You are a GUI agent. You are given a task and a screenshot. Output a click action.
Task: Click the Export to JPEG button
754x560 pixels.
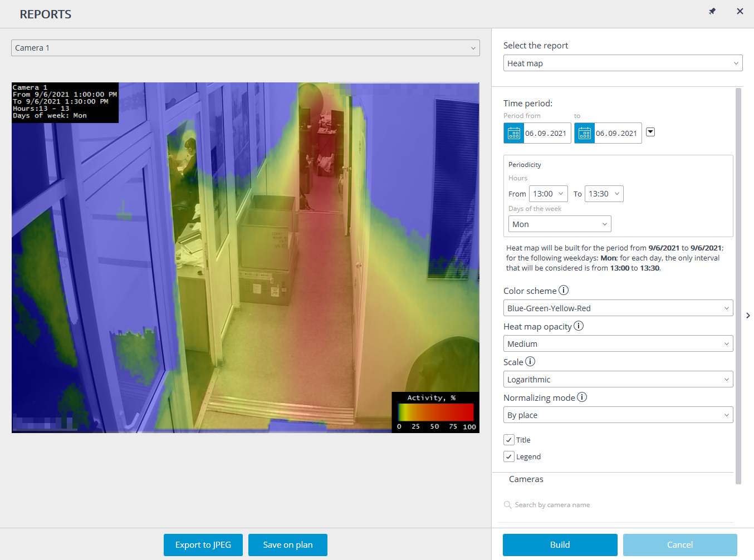pos(203,545)
